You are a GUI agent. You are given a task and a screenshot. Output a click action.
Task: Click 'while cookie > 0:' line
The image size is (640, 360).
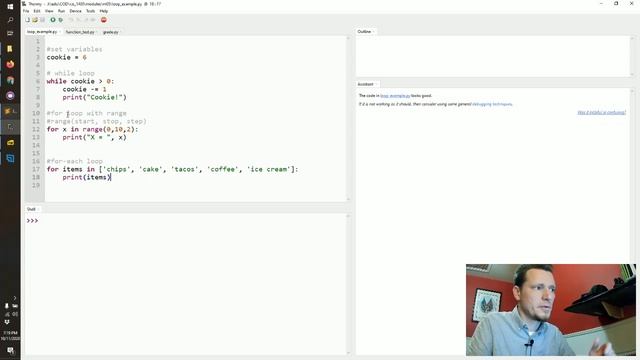[x=80, y=81]
